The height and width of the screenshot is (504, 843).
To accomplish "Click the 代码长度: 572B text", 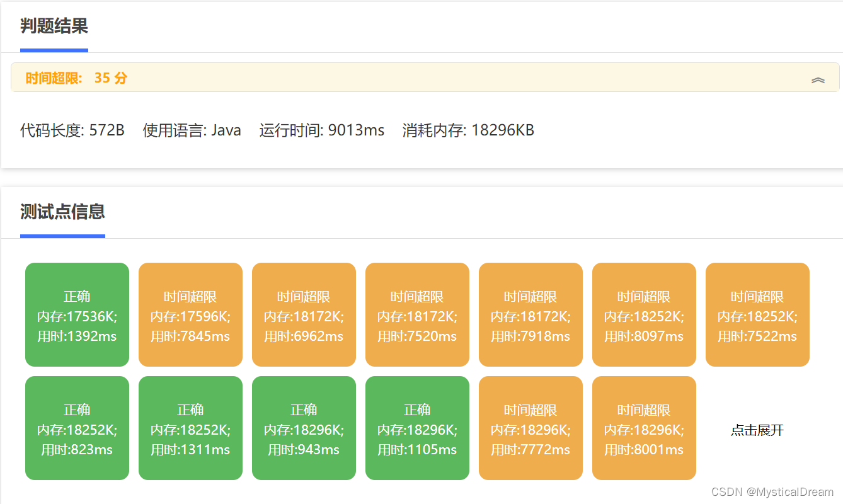I will tap(72, 130).
